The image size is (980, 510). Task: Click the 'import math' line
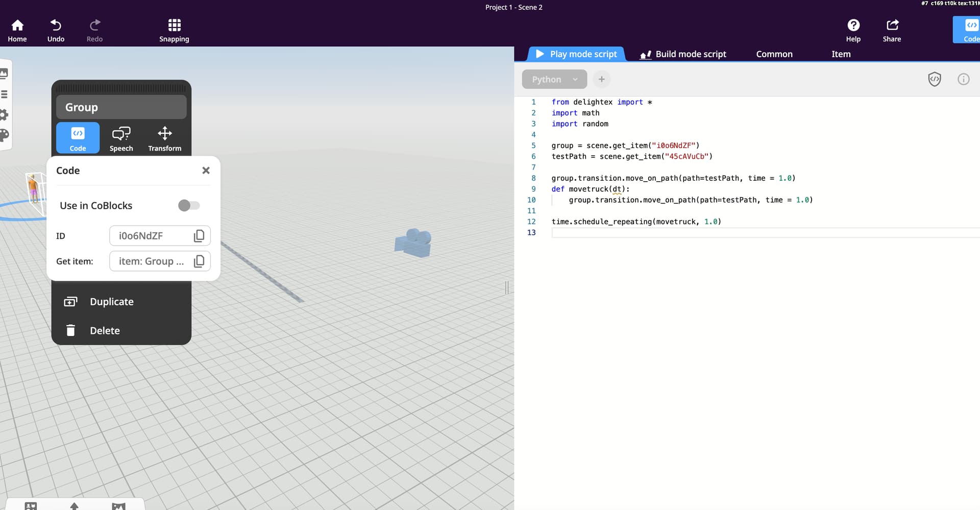[575, 113]
